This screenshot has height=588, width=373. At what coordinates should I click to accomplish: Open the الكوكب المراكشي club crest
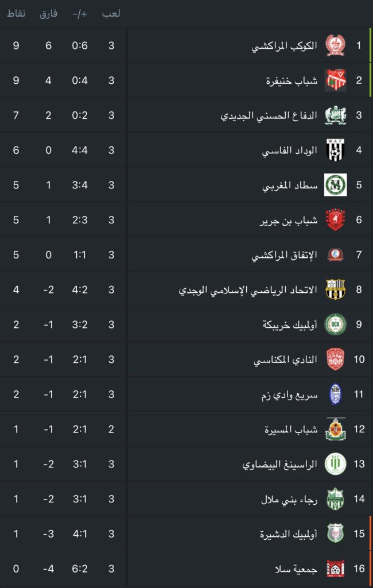coord(335,45)
